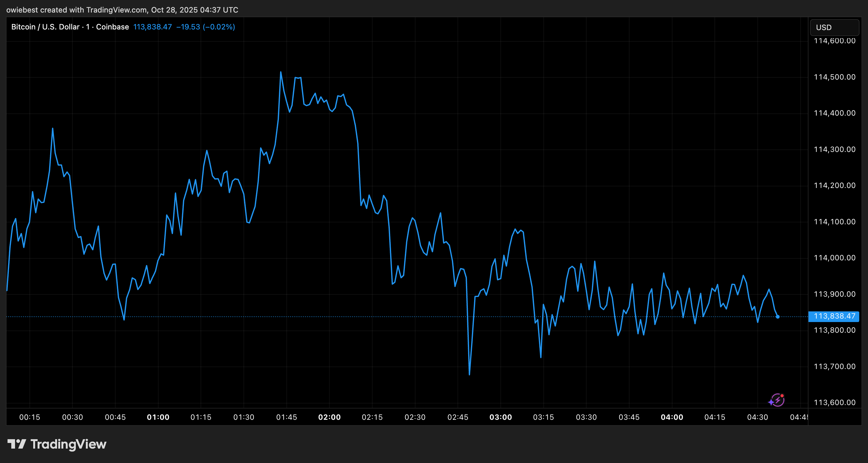Click the blue price change value −19.53
This screenshot has height=463, width=868.
[189, 27]
